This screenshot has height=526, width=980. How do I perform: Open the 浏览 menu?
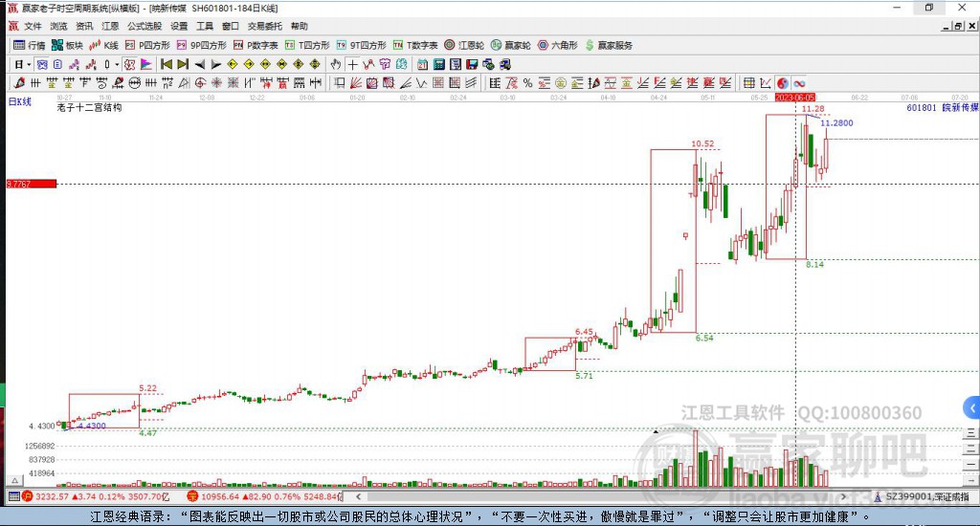coord(58,26)
